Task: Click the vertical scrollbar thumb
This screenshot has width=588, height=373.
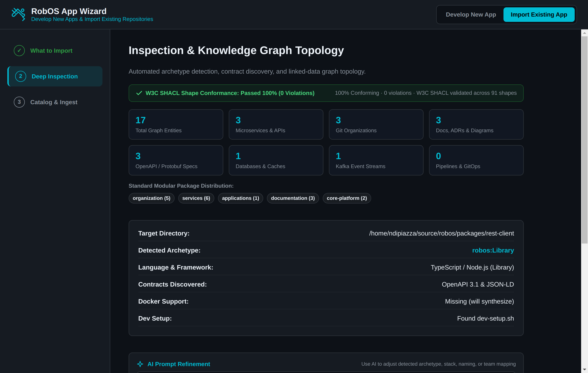Action: click(584, 140)
